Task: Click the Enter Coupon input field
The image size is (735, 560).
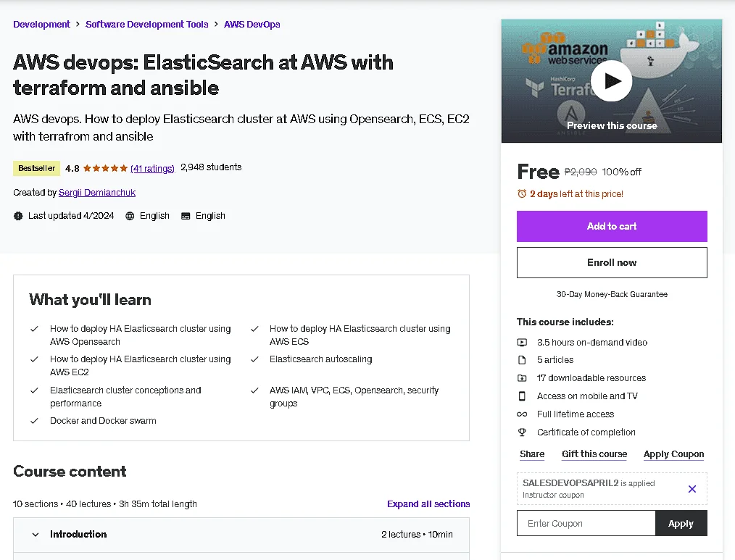Action: point(586,524)
